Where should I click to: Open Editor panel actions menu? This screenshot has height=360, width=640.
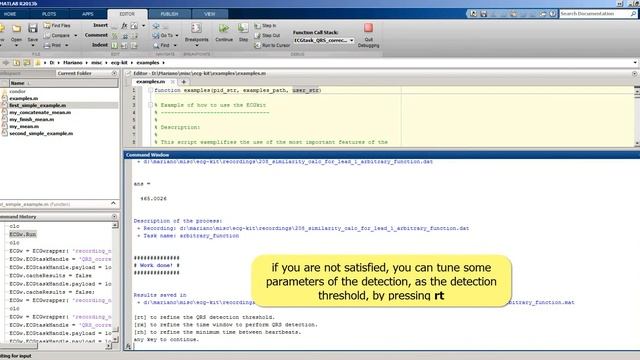pyautogui.click(x=635, y=73)
